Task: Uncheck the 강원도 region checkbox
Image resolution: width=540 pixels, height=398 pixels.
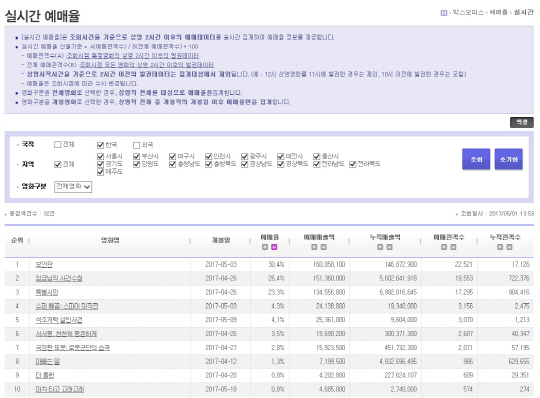Action: click(136, 164)
